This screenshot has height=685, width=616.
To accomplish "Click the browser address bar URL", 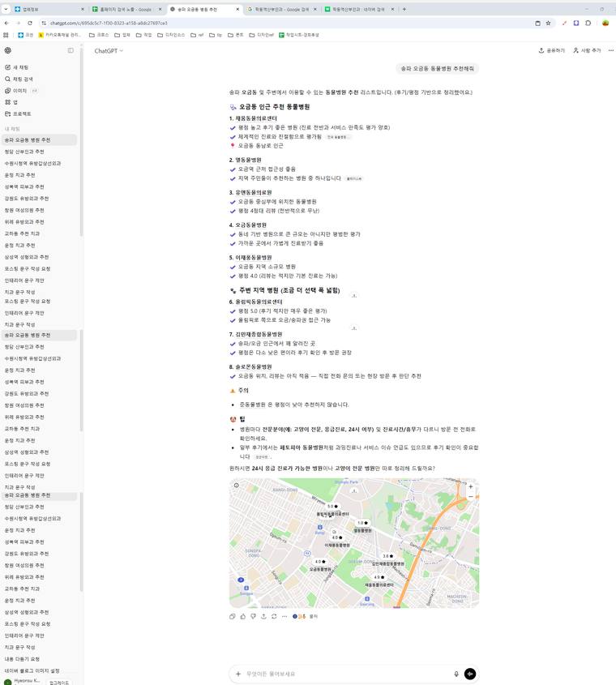I will (x=109, y=24).
